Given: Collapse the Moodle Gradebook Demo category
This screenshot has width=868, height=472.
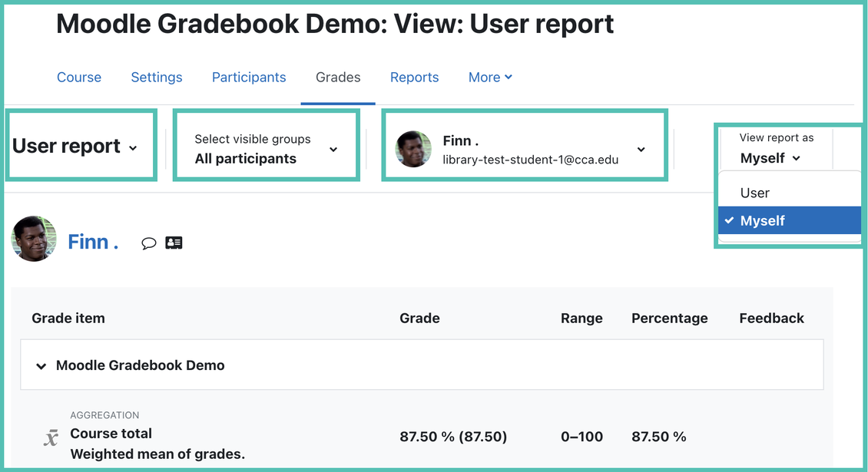Looking at the screenshot, I should pyautogui.click(x=41, y=366).
